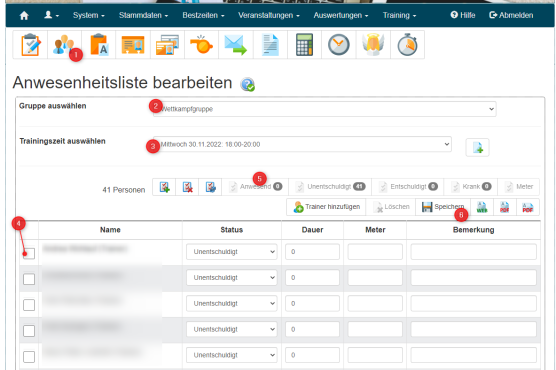Open the calculator toolbar icon

[305, 45]
